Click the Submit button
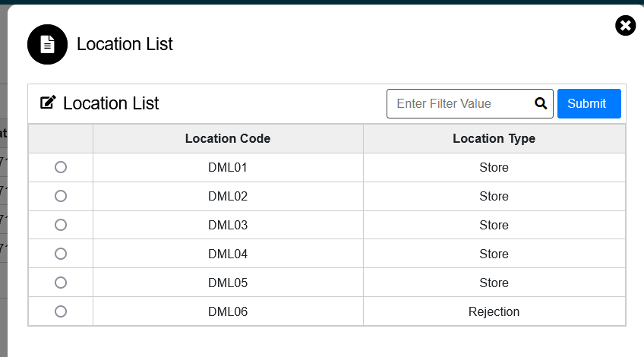The width and height of the screenshot is (644, 357). (x=589, y=103)
